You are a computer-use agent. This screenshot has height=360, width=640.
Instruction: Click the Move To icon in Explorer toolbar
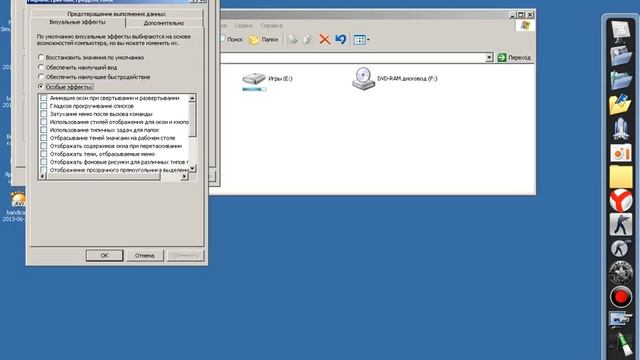click(x=293, y=39)
